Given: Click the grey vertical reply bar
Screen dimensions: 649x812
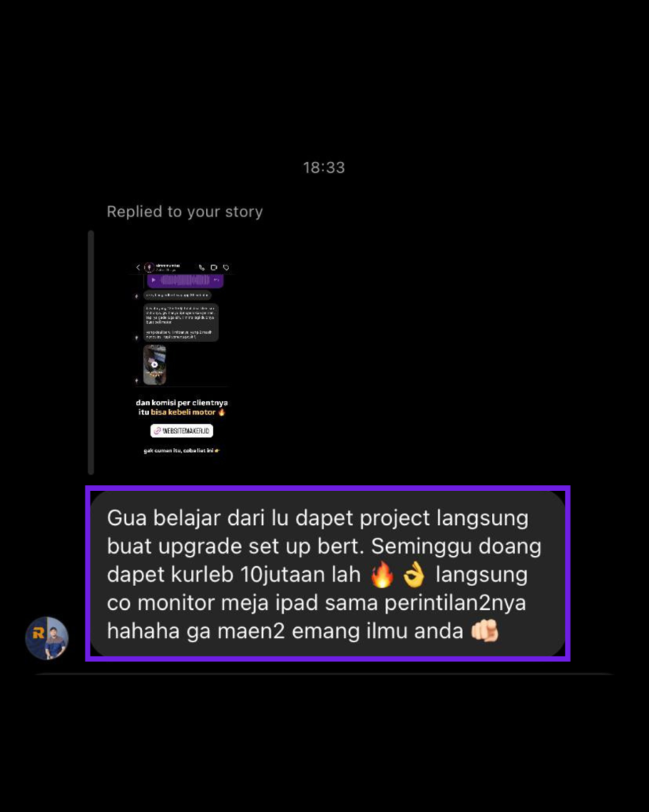Looking at the screenshot, I should (91, 353).
